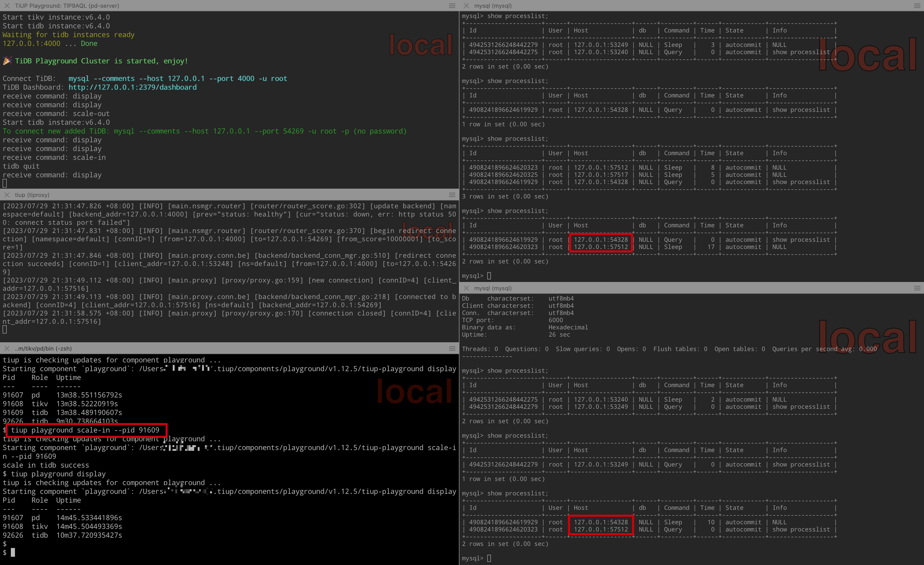This screenshot has height=565, width=924.
Task: Click the zsh prompt cursor at bottom
Action: 13,552
